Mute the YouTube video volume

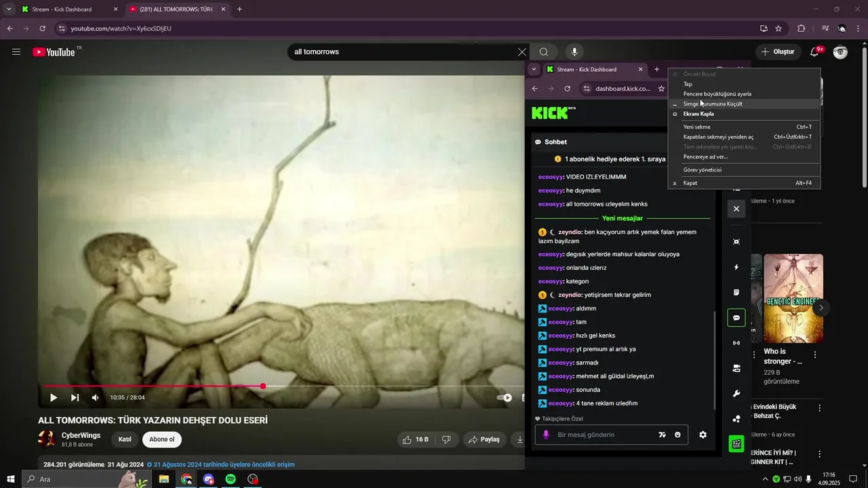(x=96, y=398)
